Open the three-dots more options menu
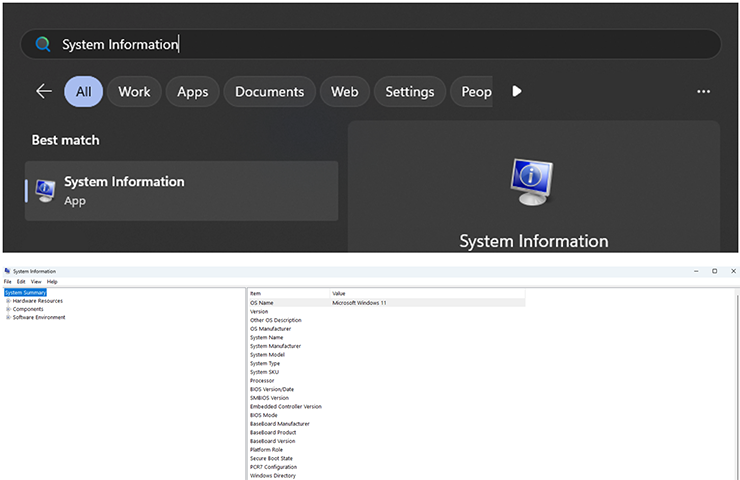The width and height of the screenshot is (740, 480). (704, 92)
